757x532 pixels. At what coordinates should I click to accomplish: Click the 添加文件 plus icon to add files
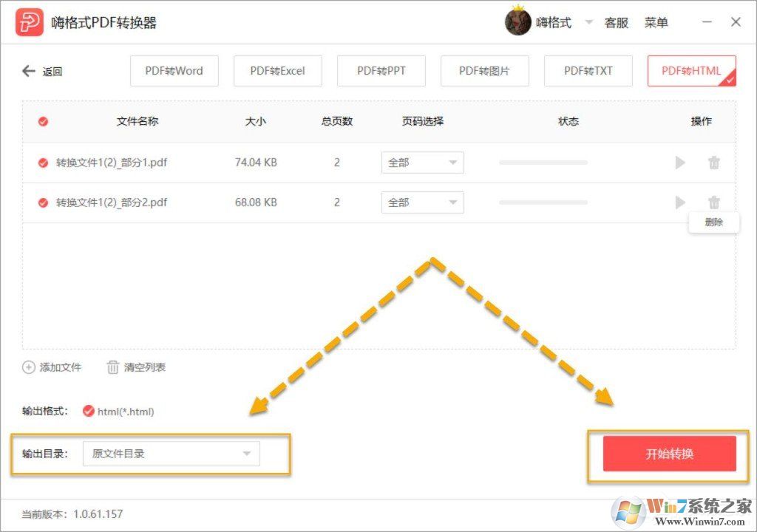tap(28, 367)
